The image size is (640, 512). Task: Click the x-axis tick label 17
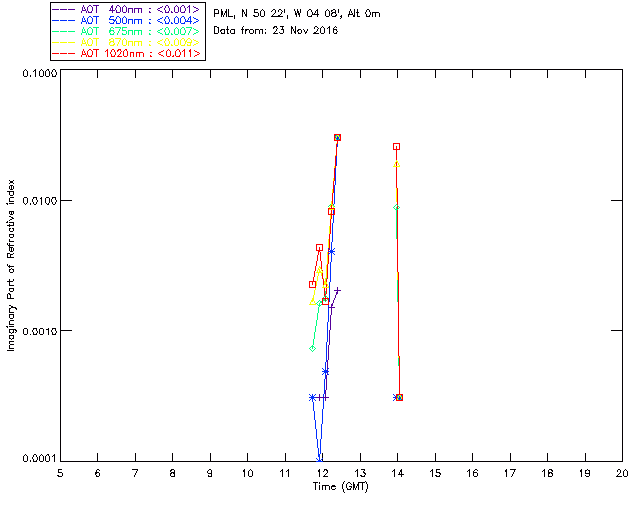click(x=510, y=473)
